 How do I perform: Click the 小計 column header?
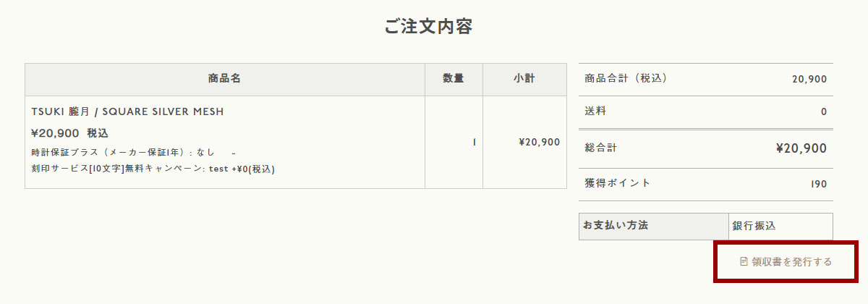(524, 79)
